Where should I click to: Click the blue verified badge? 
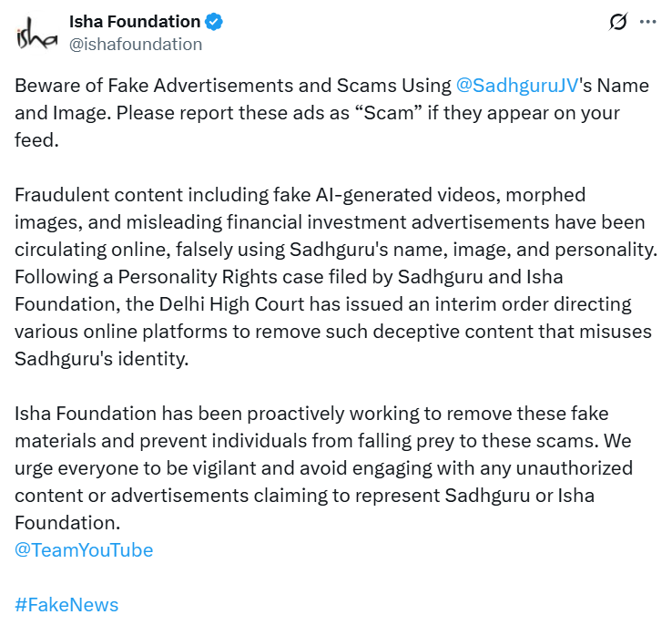coord(215,21)
